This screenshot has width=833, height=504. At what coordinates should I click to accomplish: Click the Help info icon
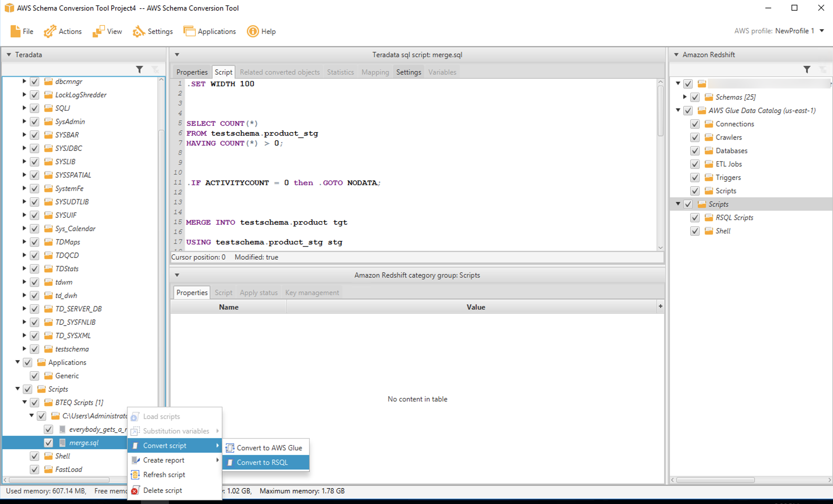(x=253, y=31)
